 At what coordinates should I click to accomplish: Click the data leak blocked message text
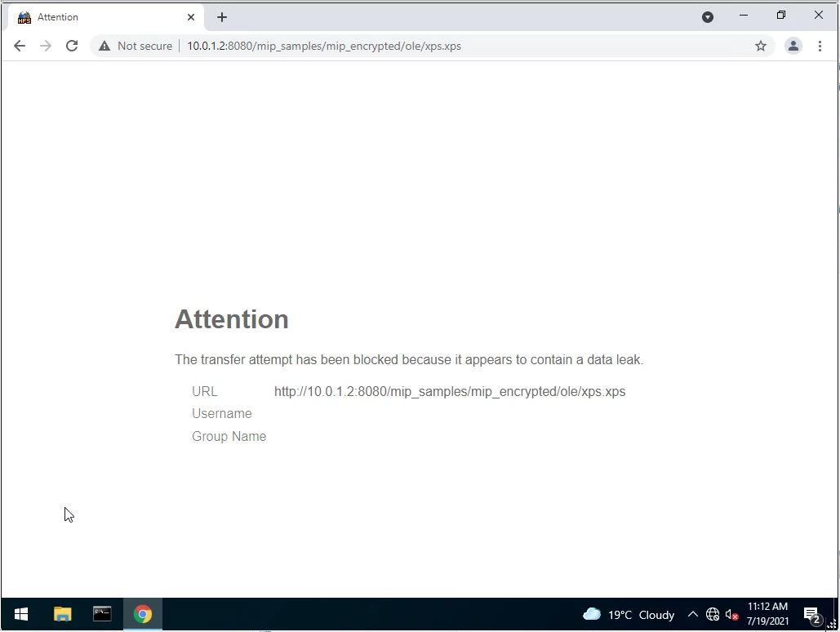[409, 360]
